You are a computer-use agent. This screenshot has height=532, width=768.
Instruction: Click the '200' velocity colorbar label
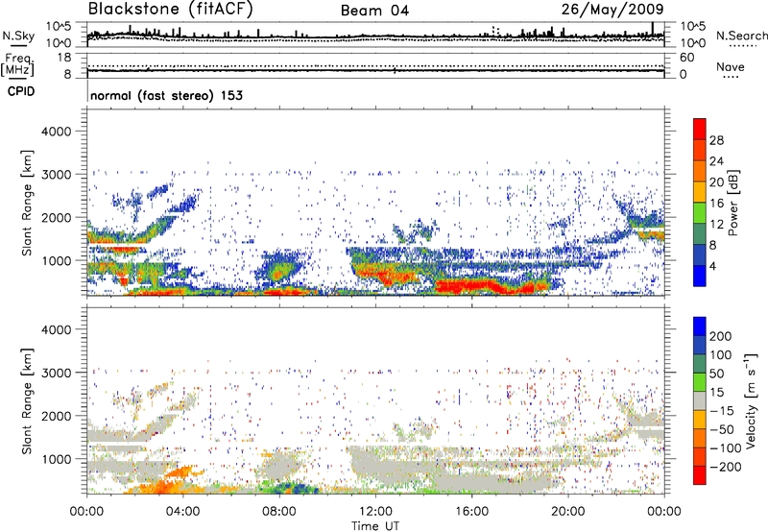721,336
